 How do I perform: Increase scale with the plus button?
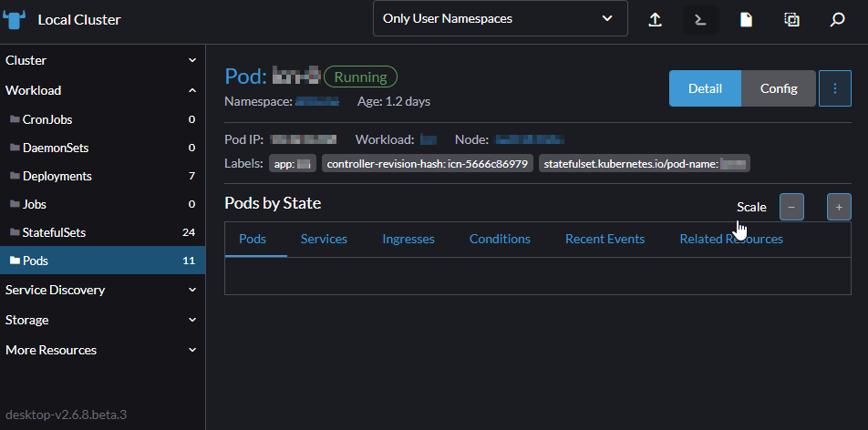coord(839,207)
